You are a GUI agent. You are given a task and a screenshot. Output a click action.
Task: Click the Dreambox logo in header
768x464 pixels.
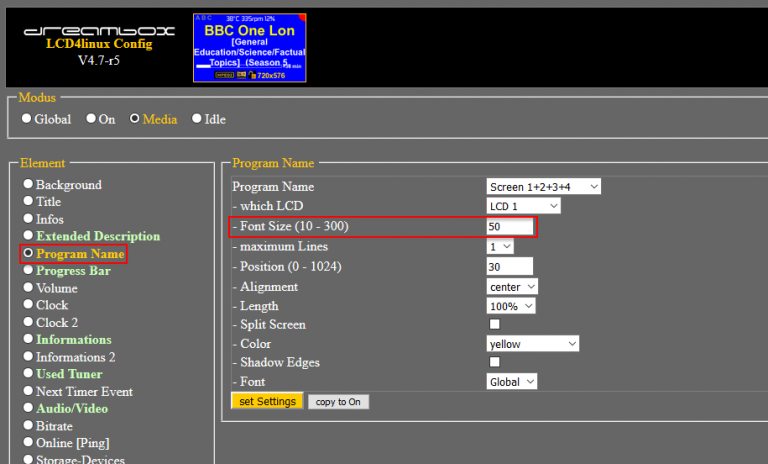point(98,31)
